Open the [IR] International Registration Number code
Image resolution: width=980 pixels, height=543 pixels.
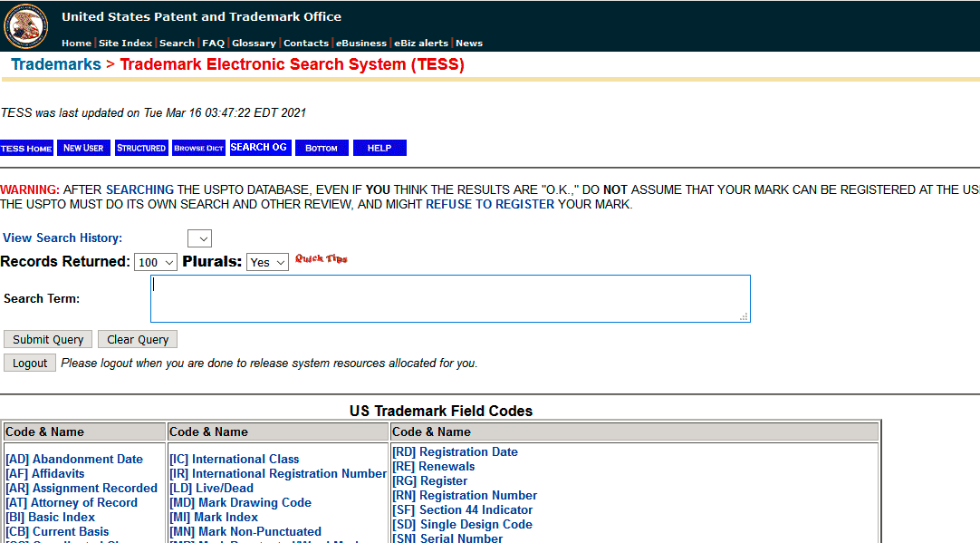(278, 473)
